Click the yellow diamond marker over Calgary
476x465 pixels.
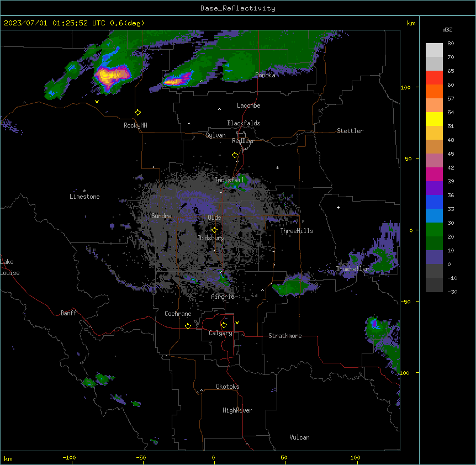[224, 325]
